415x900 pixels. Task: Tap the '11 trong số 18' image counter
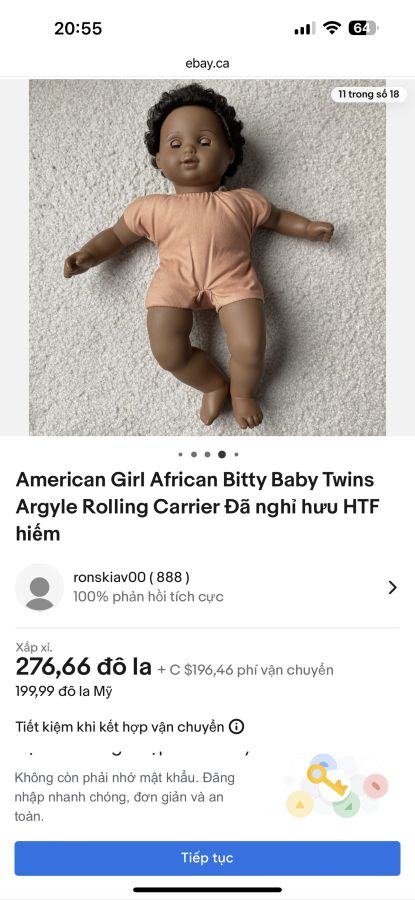tap(369, 94)
